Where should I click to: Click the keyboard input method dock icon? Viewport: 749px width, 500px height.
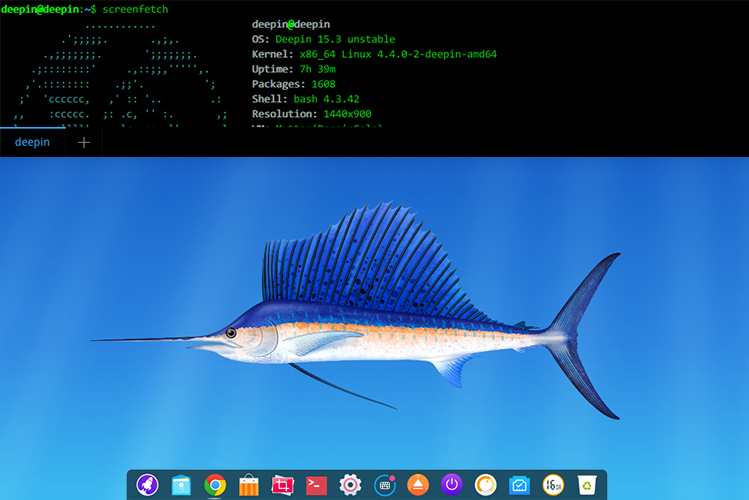pyautogui.click(x=385, y=485)
